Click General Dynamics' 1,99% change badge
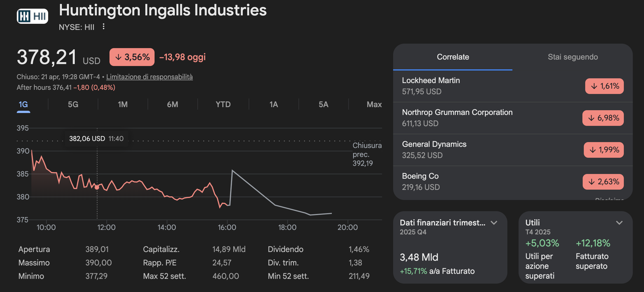This screenshot has width=644, height=292. pyautogui.click(x=604, y=150)
